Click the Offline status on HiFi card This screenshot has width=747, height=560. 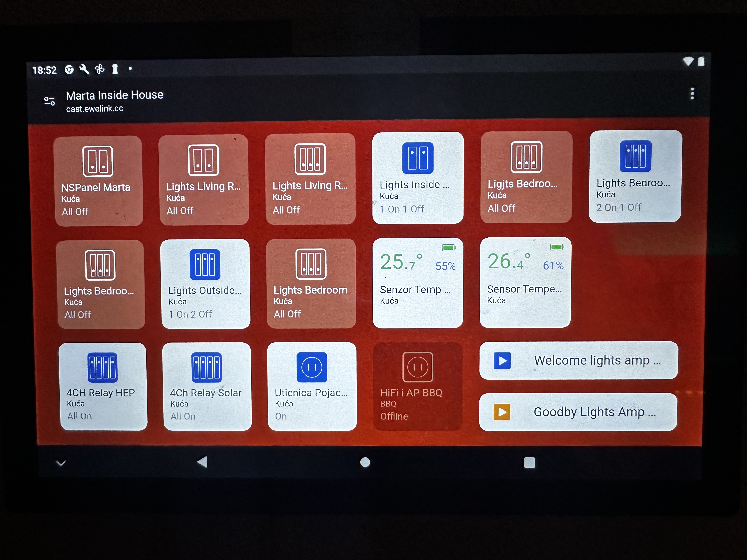(394, 416)
